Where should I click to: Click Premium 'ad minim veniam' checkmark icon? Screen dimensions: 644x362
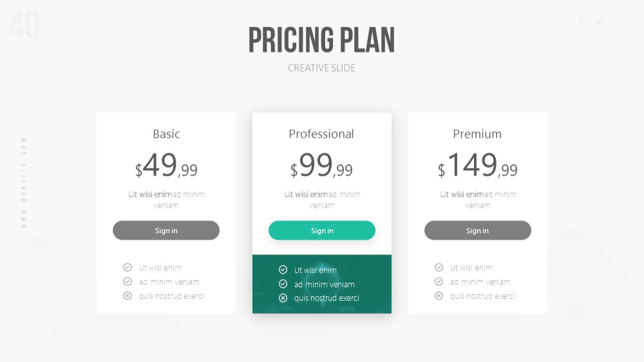(439, 281)
